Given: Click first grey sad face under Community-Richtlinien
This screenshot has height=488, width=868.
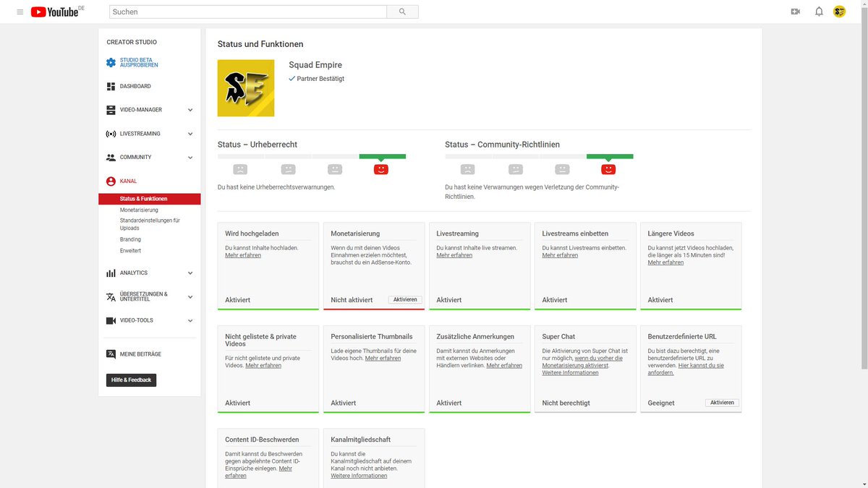Looking at the screenshot, I should tap(468, 169).
